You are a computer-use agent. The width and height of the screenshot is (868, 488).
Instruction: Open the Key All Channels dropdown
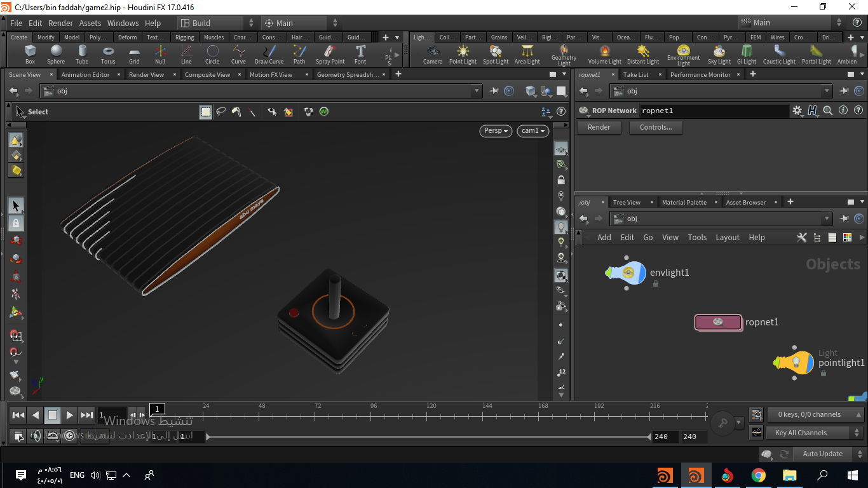pos(815,433)
